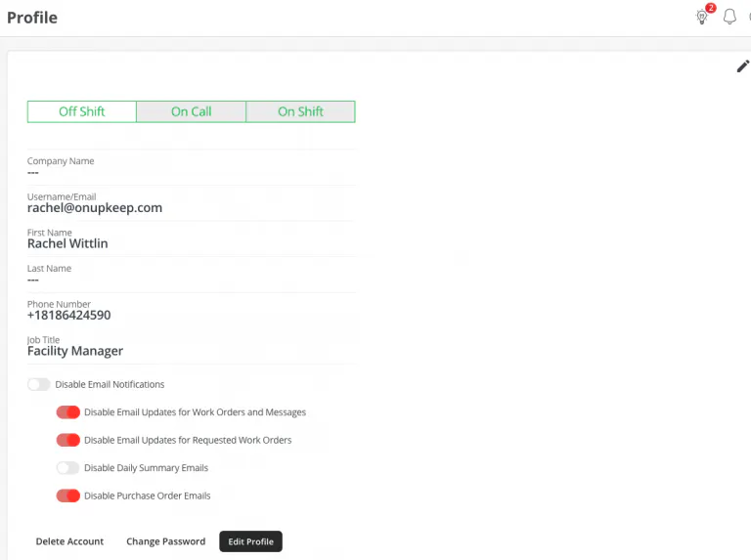Click the Company Name field label
751x560 pixels.
pos(61,161)
